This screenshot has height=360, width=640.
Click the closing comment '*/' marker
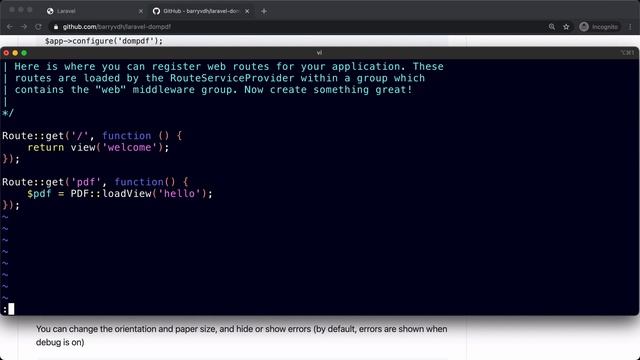coord(8,113)
